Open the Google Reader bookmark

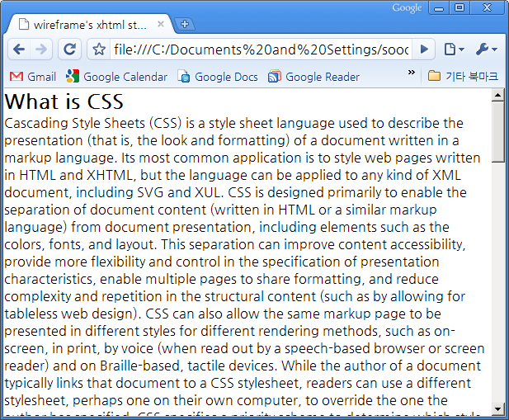point(313,77)
